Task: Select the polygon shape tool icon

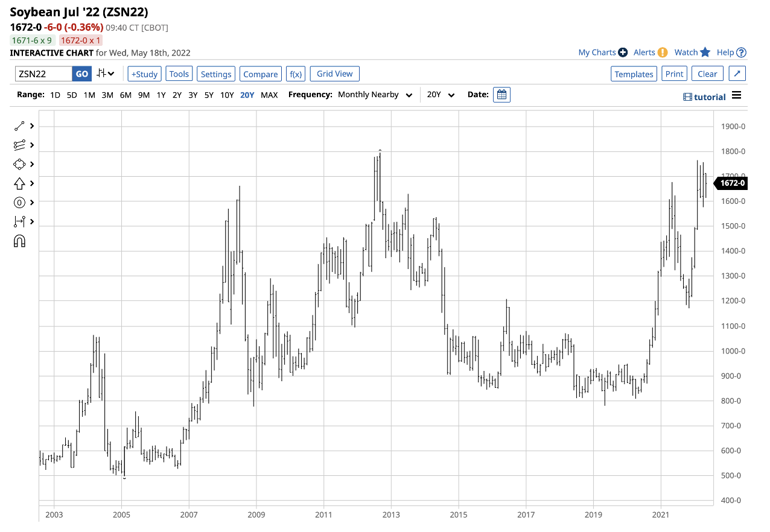Action: click(19, 164)
